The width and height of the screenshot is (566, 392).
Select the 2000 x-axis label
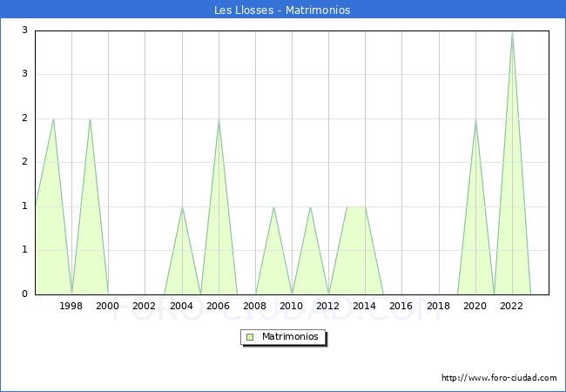point(107,306)
